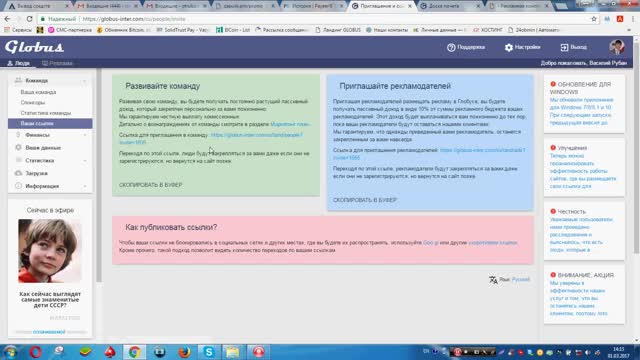Select Ваши ссылки in the sidebar menu
Viewport: 640px width, 360px height.
(50, 123)
